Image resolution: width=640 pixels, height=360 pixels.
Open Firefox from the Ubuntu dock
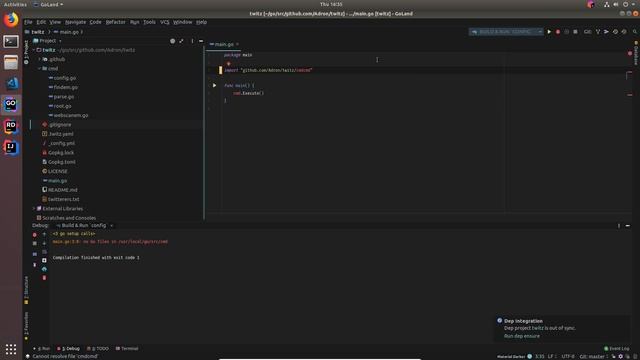11,20
